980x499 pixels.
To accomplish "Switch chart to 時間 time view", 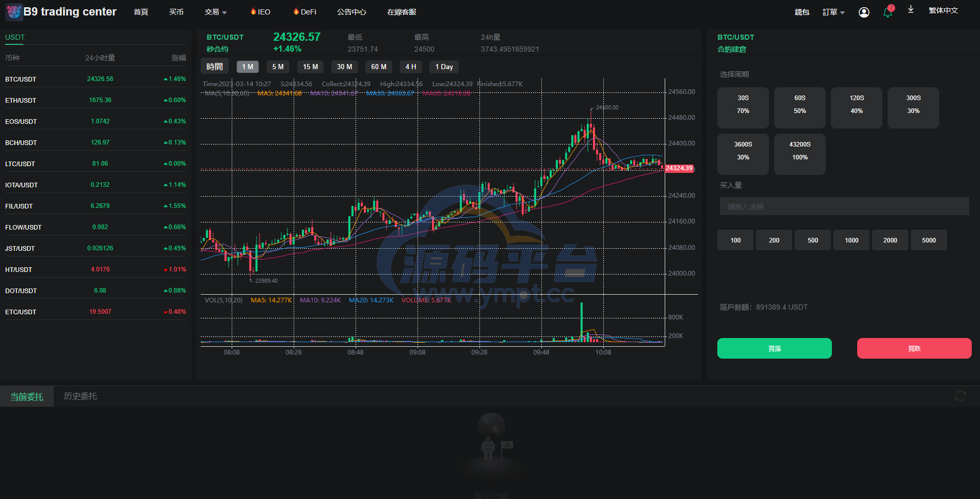I will 215,67.
